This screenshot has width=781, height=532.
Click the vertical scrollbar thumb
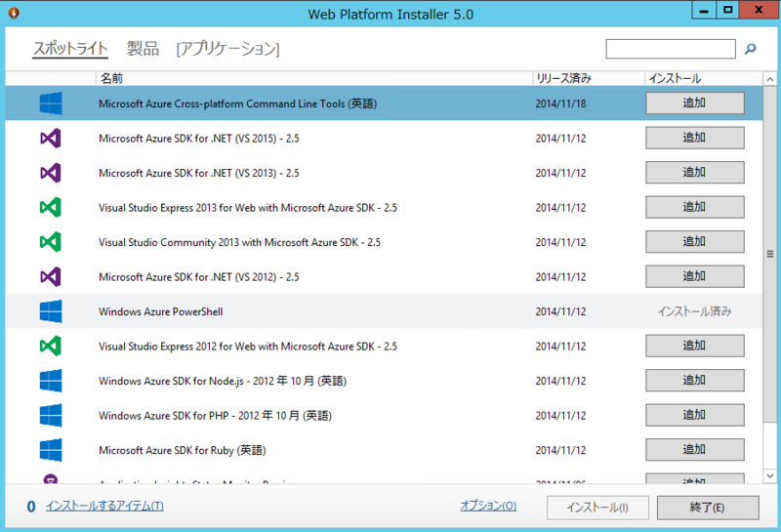(x=770, y=254)
